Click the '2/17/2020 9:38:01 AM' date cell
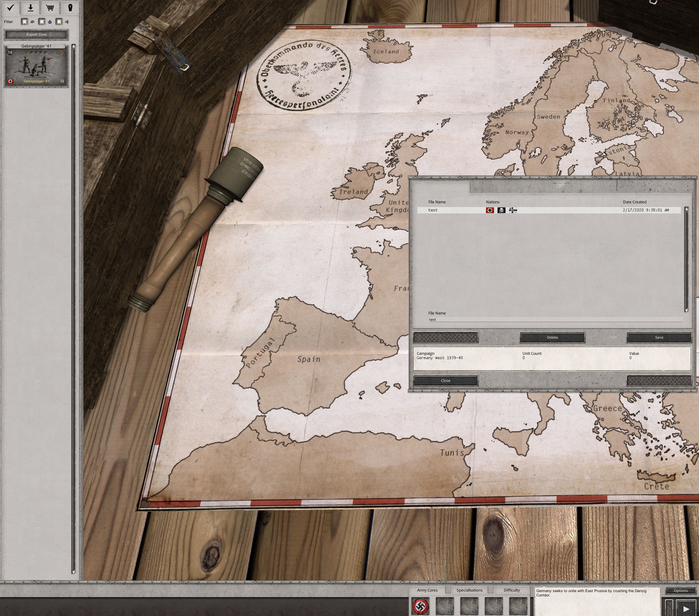Image resolution: width=699 pixels, height=616 pixels. (x=646, y=210)
